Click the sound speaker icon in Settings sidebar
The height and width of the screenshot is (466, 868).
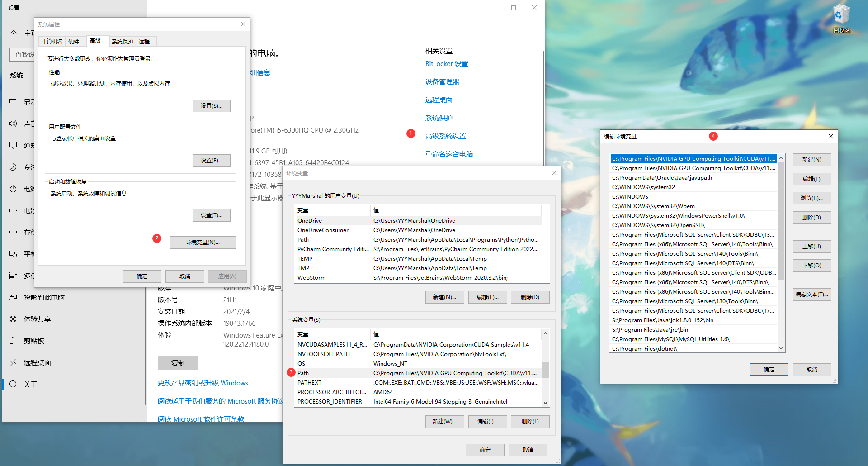13,124
